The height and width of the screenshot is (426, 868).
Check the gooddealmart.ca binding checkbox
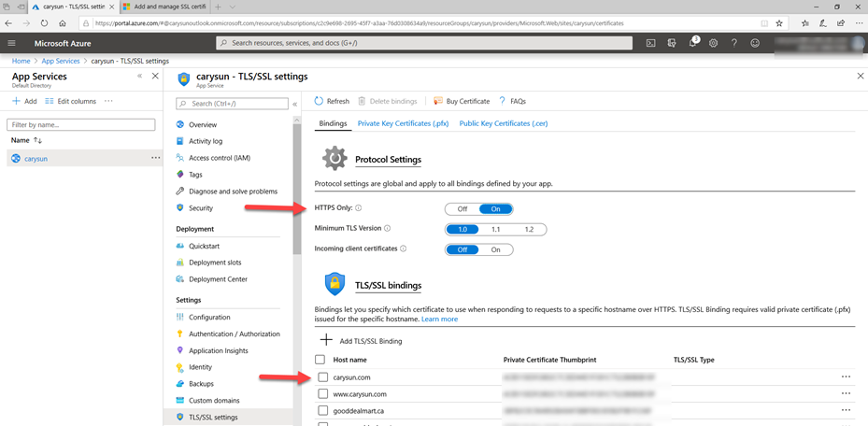click(x=322, y=410)
